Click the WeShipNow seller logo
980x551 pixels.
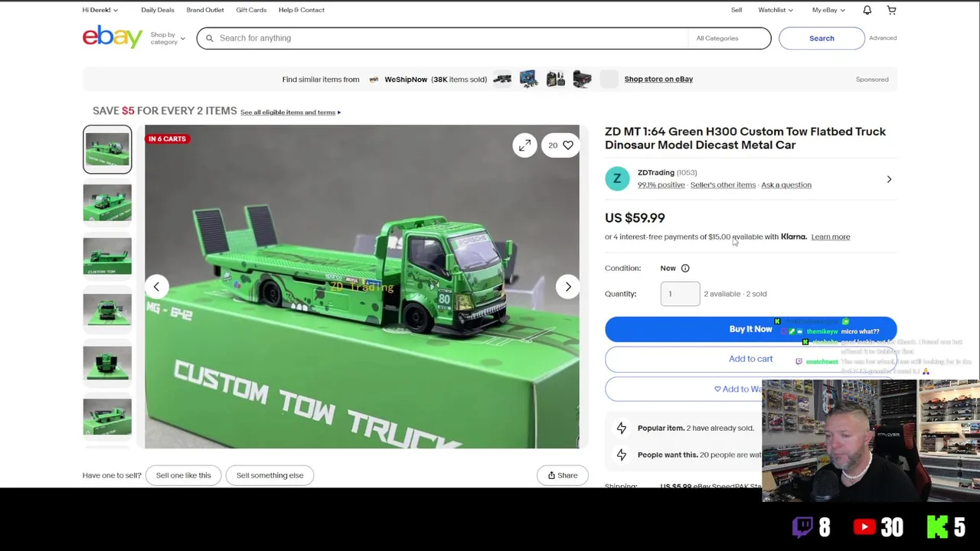tap(374, 80)
